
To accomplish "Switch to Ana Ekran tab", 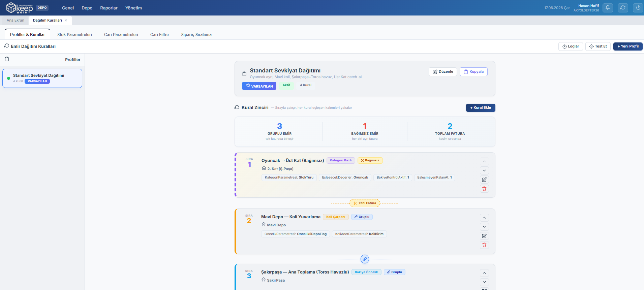I will coord(16,20).
